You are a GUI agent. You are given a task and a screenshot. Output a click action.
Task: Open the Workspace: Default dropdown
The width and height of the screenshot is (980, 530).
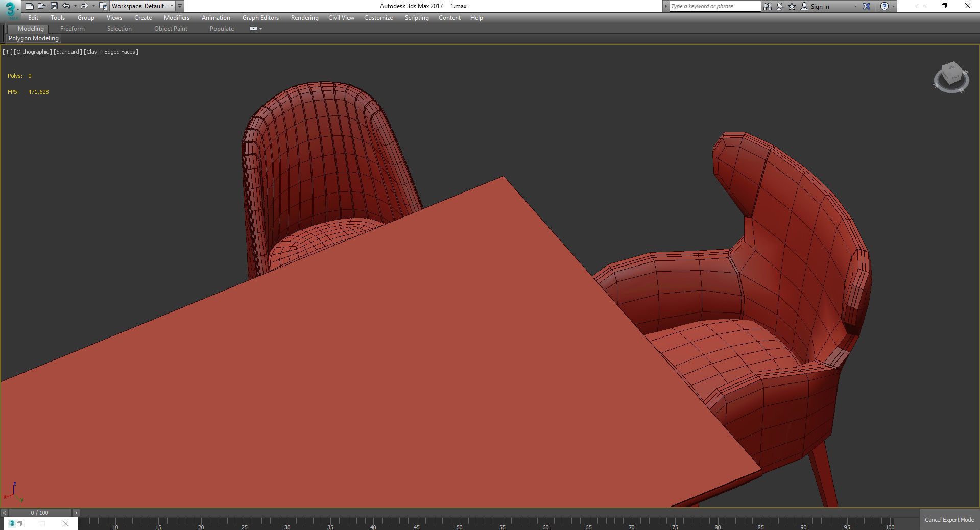coord(142,6)
